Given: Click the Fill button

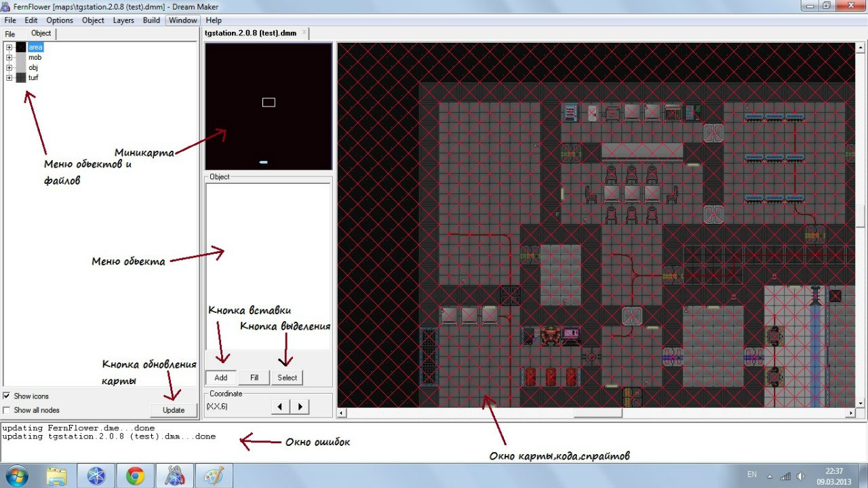Looking at the screenshot, I should 254,377.
